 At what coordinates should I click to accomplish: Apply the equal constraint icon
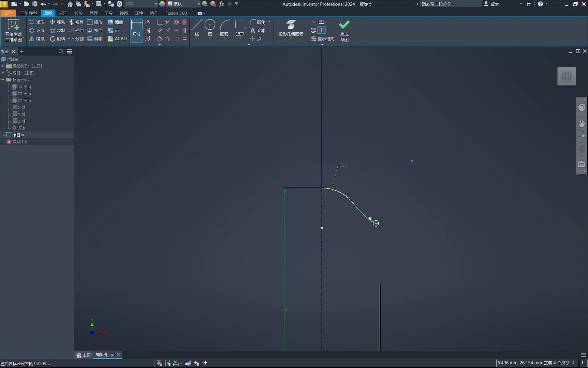point(185,39)
